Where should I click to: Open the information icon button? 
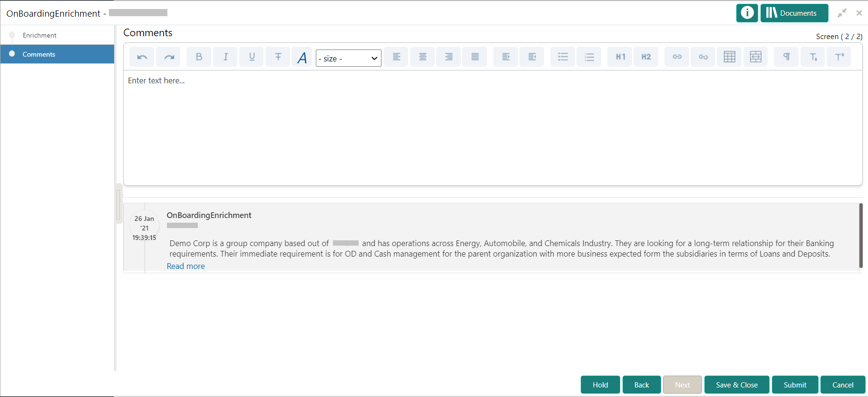[747, 13]
